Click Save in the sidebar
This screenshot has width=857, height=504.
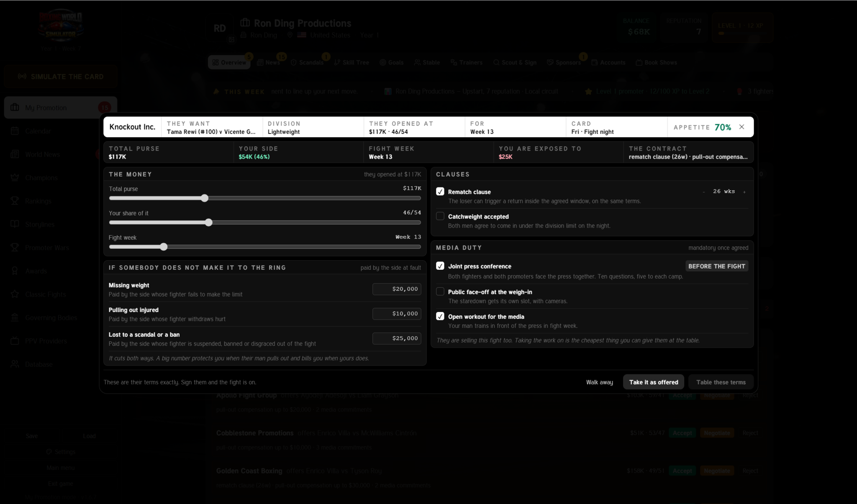coord(32,436)
